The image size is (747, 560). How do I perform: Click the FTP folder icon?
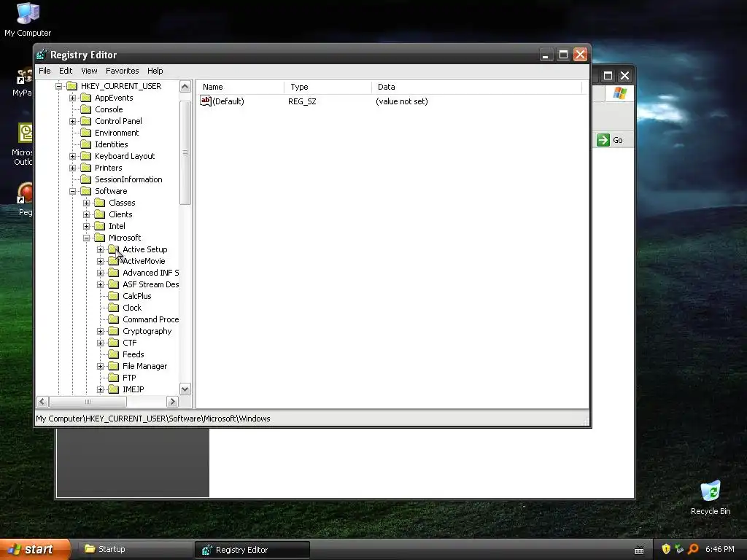coord(113,378)
